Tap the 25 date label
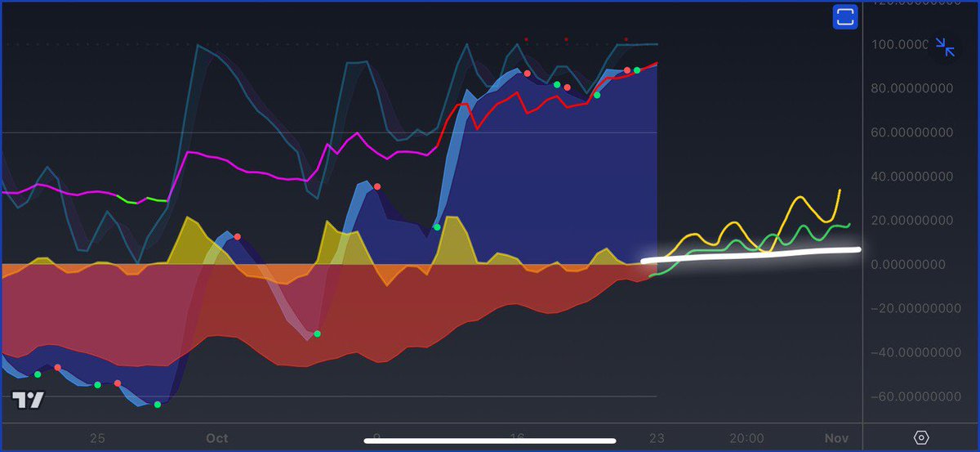Viewport: 980px width, 452px height. coord(97,438)
